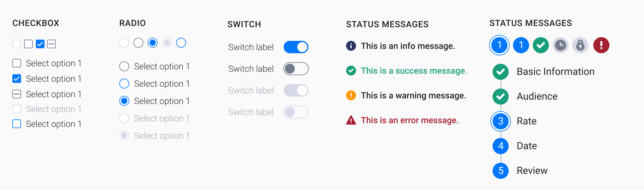Click the lock icon in status row

(x=580, y=45)
